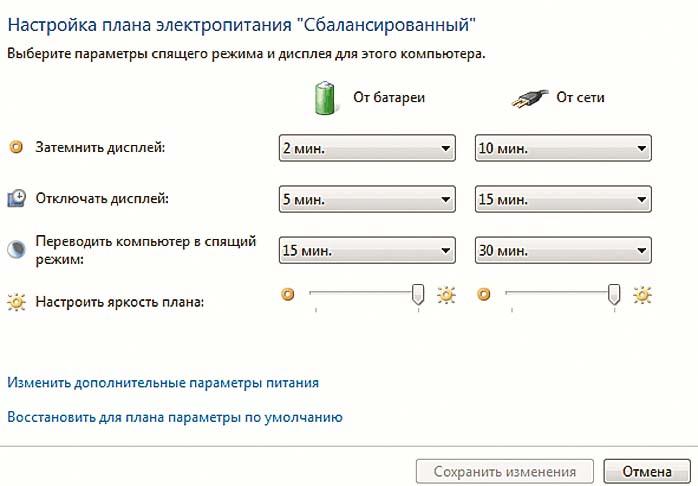Image resolution: width=698 pixels, height=486 pixels.
Task: Click the plugged-in brightness slider handle
Action: pyautogui.click(x=614, y=294)
